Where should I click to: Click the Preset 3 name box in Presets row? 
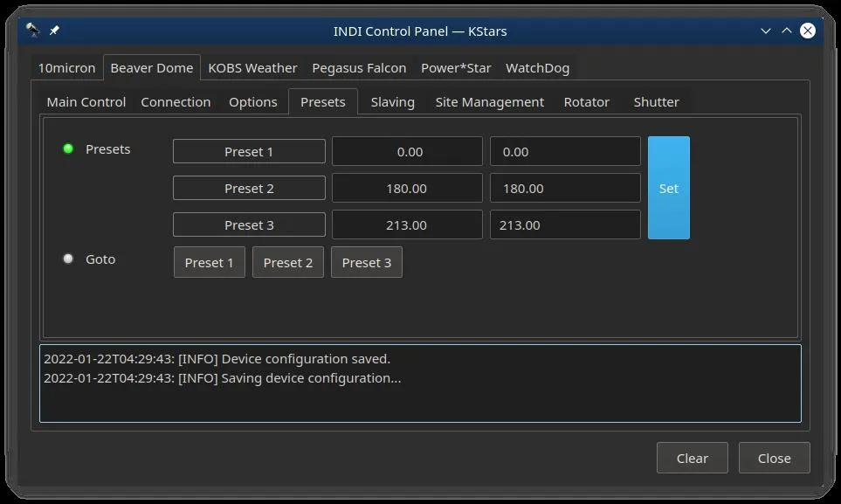[249, 224]
